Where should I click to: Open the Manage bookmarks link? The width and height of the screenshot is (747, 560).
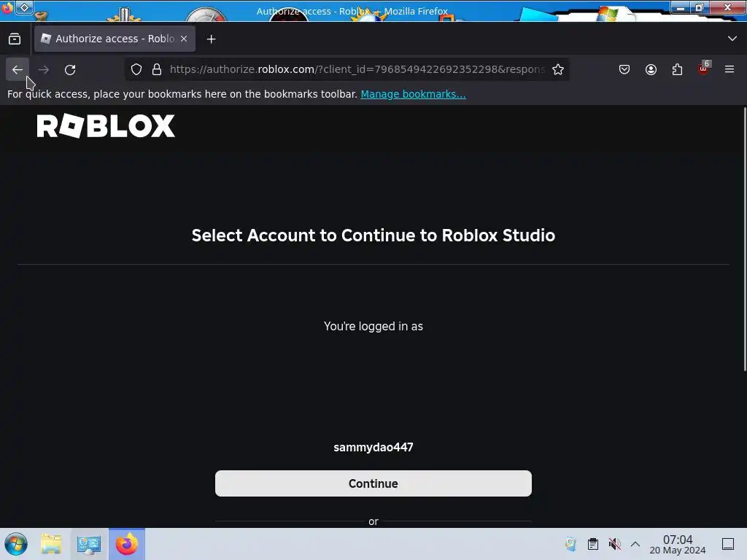413,94
